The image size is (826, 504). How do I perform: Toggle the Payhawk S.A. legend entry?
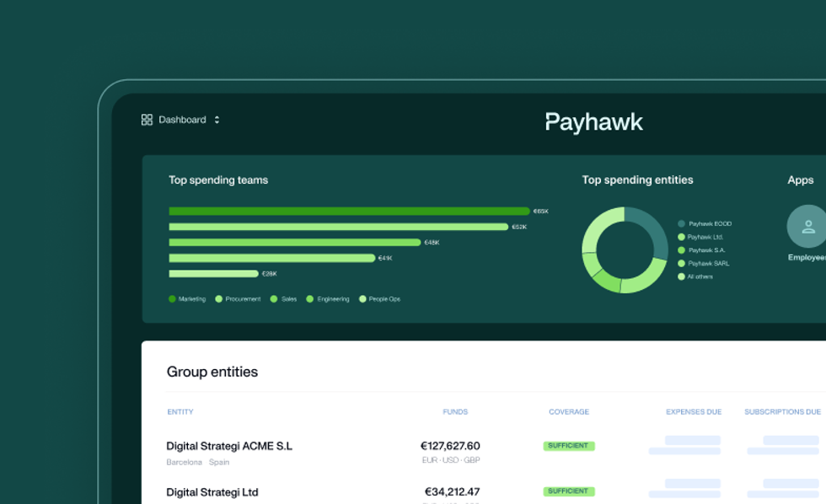click(x=680, y=249)
